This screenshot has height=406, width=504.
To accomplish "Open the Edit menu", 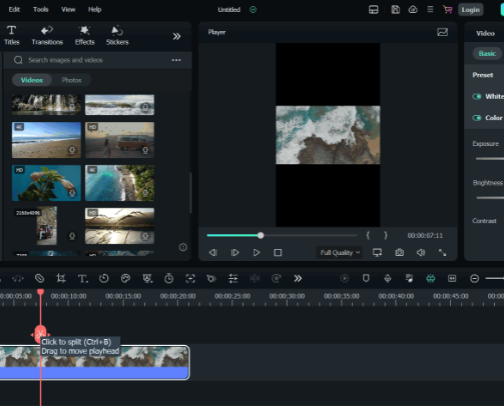I will pos(14,9).
